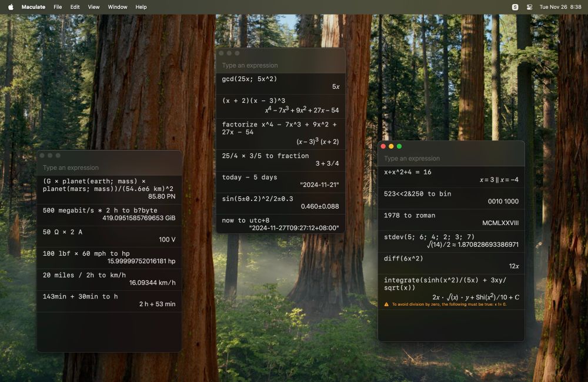Image resolution: width=588 pixels, height=382 pixels.
Task: Click expression field in the left window
Action: pos(109,167)
